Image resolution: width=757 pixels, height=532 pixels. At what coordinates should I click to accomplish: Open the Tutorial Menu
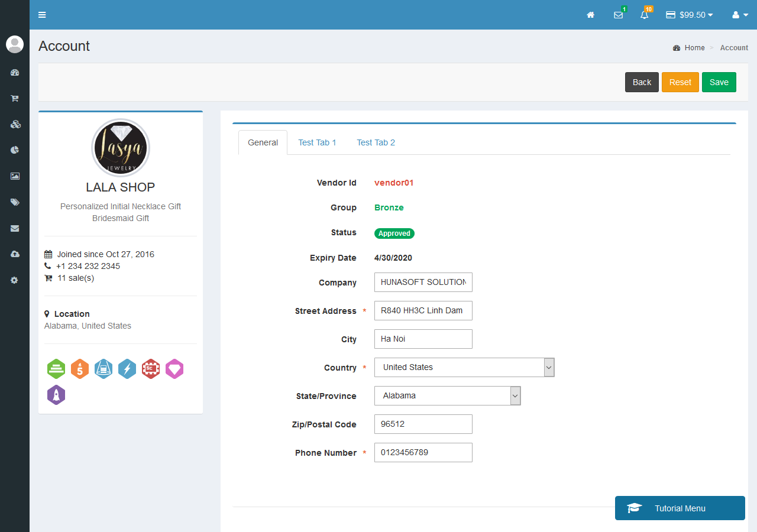coord(680,508)
